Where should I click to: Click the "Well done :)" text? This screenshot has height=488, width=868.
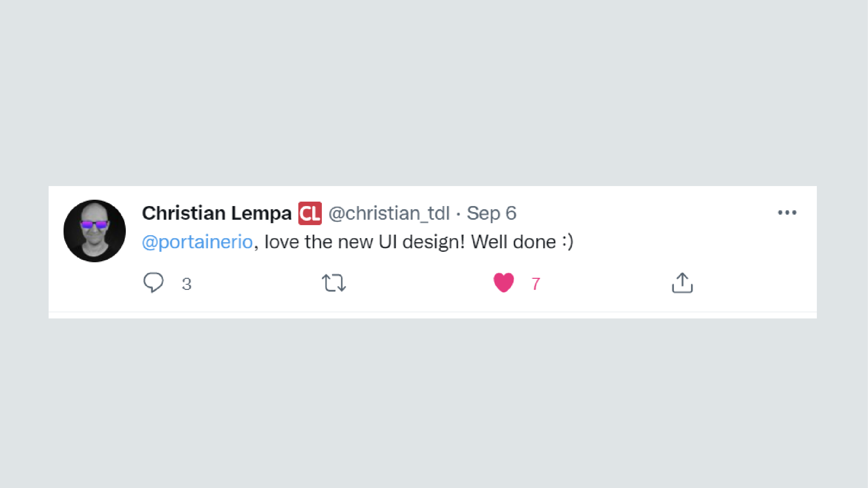(522, 242)
